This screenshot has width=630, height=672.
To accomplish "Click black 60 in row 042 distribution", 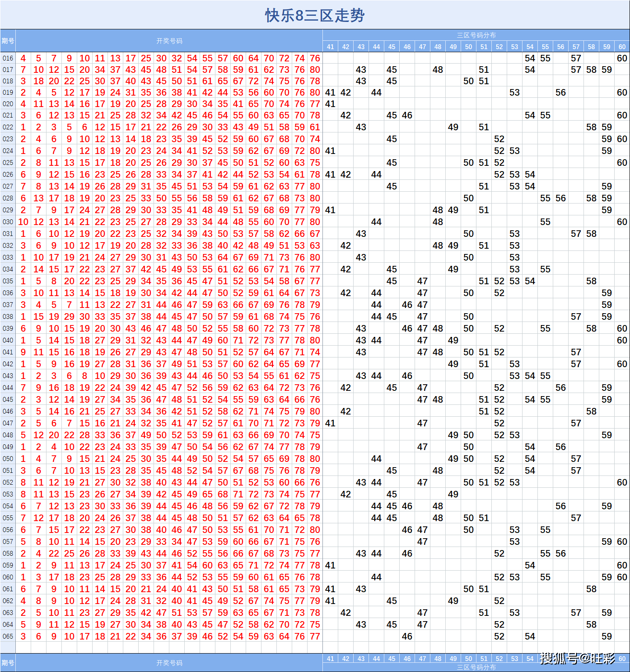I will coord(622,364).
